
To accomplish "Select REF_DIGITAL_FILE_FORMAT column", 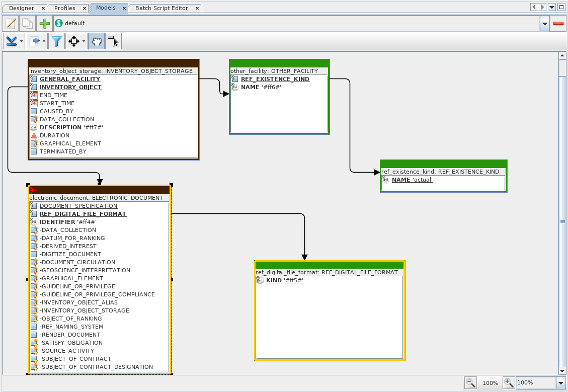I will [83, 214].
